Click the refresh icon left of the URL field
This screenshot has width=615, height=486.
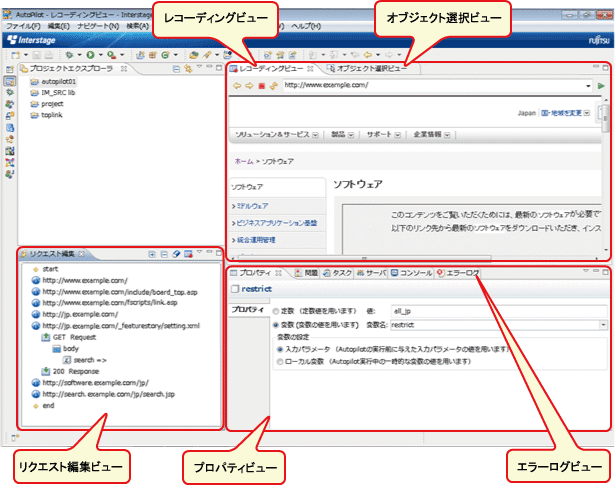click(272, 86)
